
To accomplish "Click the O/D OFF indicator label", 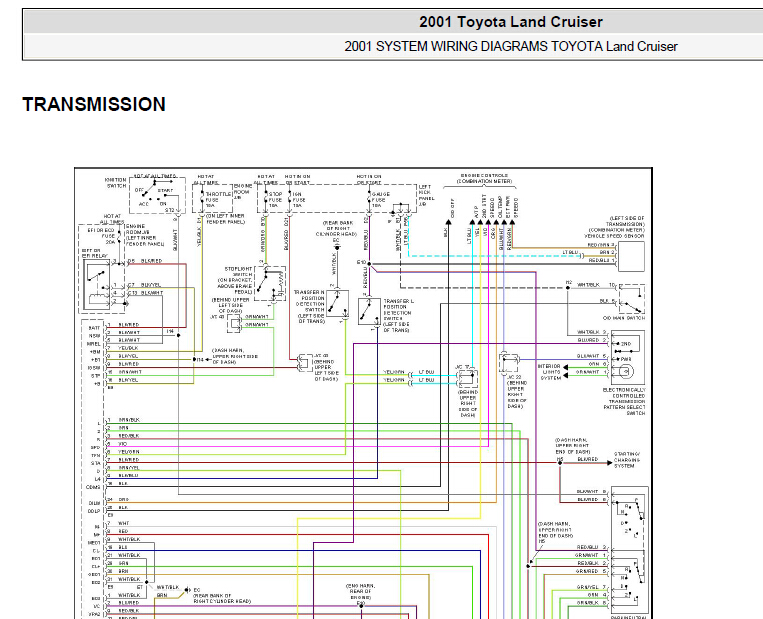I will point(452,208).
